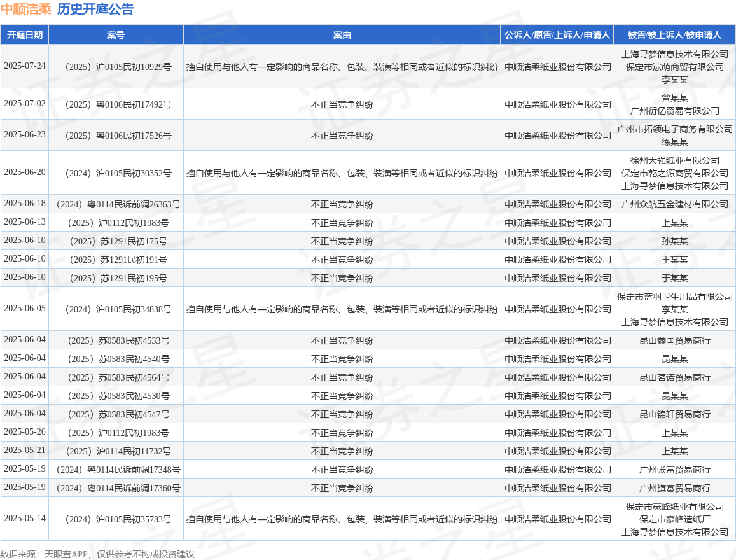Click defendant 练某某
Screen dimensions: 736x560
click(x=674, y=142)
